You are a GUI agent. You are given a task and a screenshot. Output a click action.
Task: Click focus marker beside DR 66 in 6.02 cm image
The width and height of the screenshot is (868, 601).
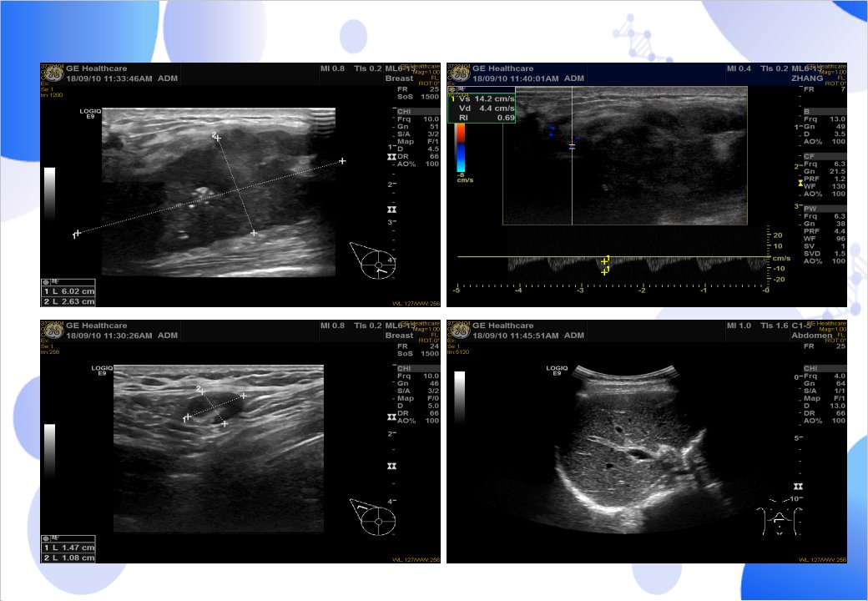(392, 157)
